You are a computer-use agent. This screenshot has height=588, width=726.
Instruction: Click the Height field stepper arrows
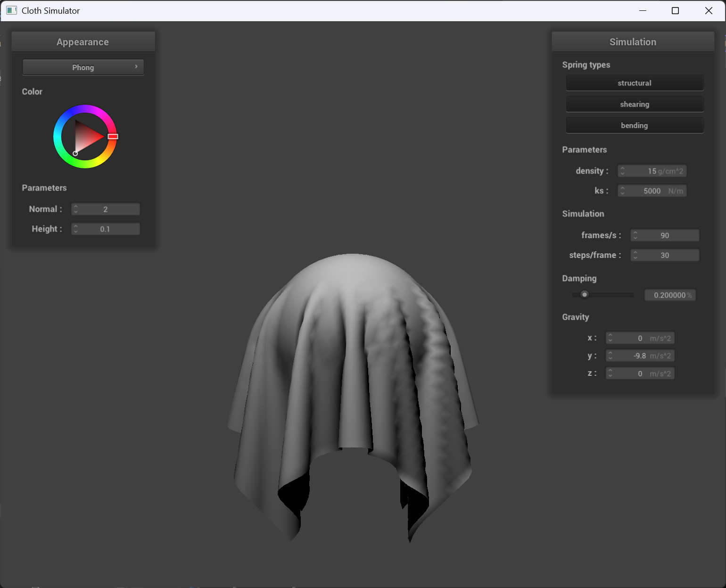pyautogui.click(x=76, y=229)
